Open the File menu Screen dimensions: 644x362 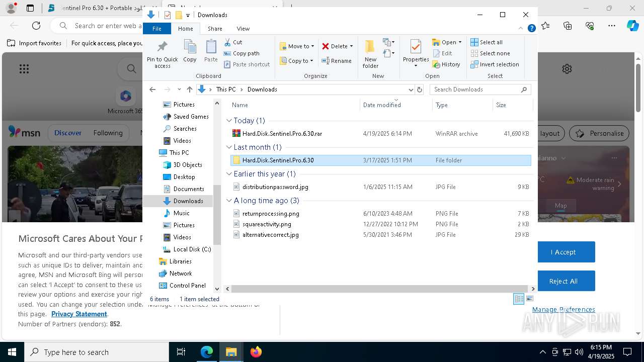pyautogui.click(x=157, y=29)
